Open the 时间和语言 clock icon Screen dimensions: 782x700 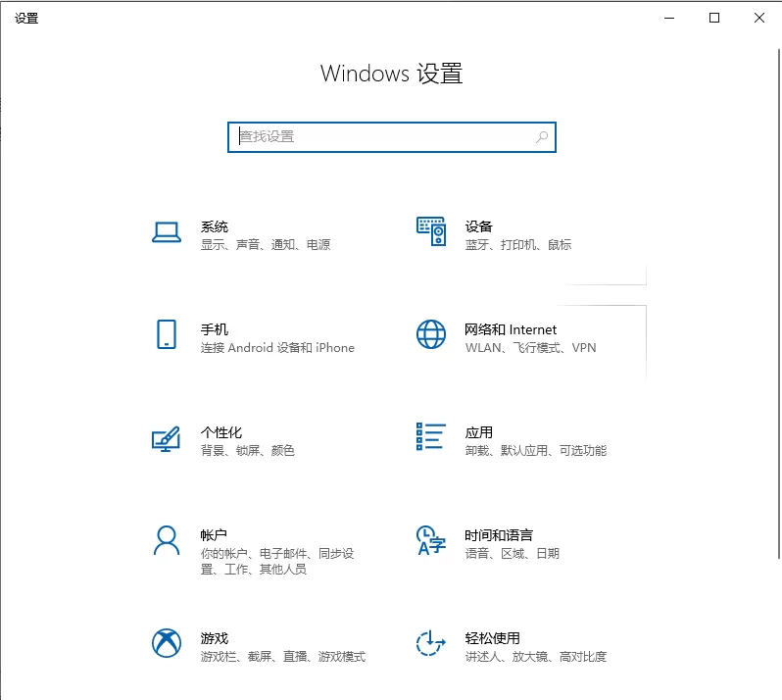click(x=431, y=540)
